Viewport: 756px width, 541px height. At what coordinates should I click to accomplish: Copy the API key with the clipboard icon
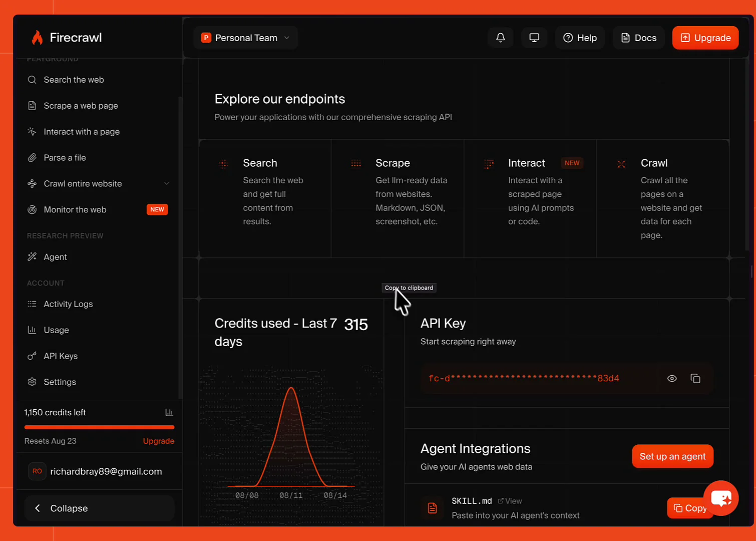pos(695,378)
